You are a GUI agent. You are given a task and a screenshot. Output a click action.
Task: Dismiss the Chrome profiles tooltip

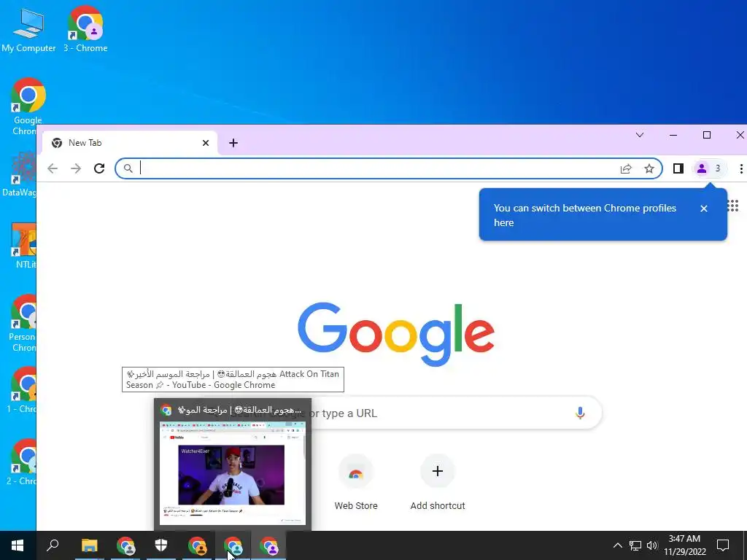pyautogui.click(x=704, y=209)
